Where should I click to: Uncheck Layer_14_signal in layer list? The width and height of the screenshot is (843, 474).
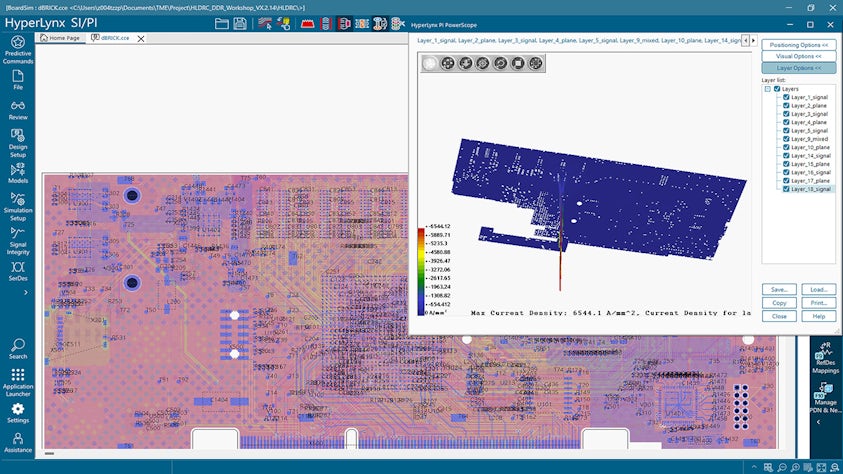click(786, 155)
